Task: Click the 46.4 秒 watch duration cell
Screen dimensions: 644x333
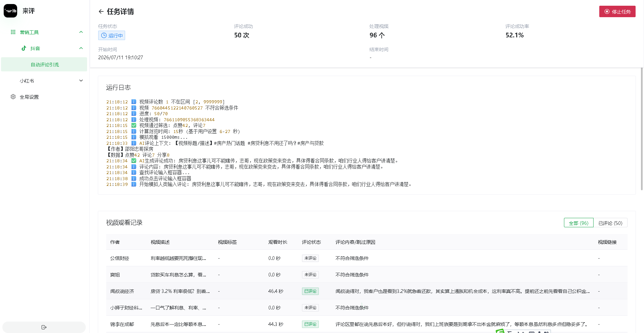Action: pos(276,291)
